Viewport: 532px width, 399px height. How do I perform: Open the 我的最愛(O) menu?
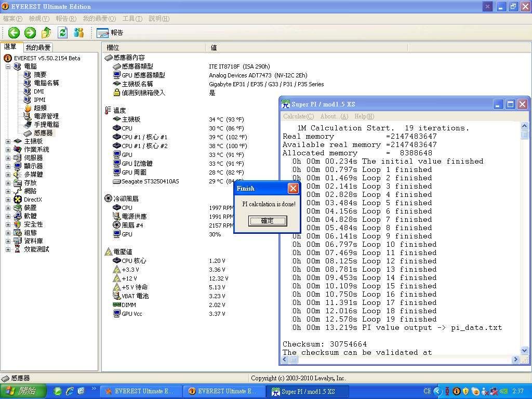coord(99,19)
